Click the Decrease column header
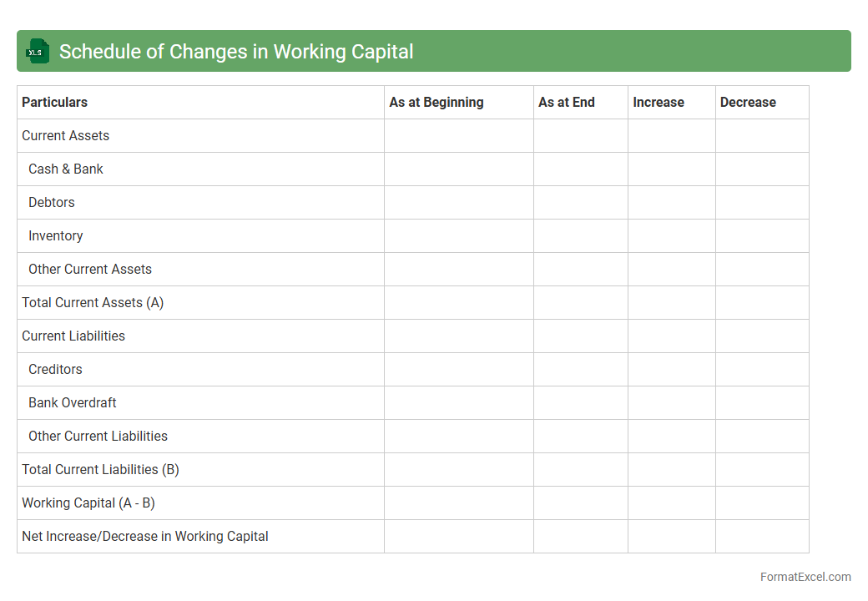The image size is (868, 601). 748,103
